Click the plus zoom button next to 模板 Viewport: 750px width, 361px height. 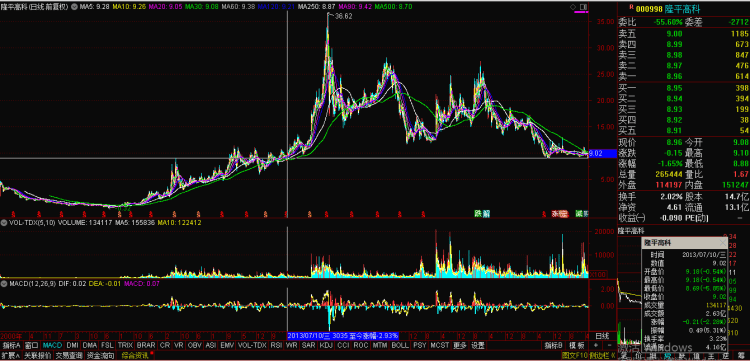pyautogui.click(x=596, y=345)
